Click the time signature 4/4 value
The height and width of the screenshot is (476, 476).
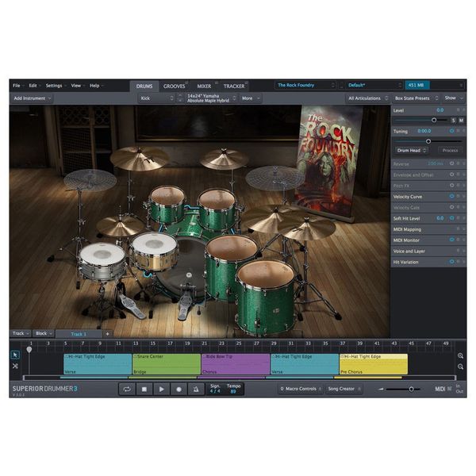point(215,391)
